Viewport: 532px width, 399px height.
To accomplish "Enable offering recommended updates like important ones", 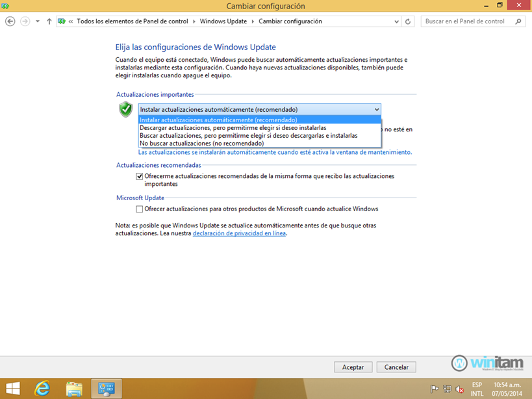I will tap(139, 175).
